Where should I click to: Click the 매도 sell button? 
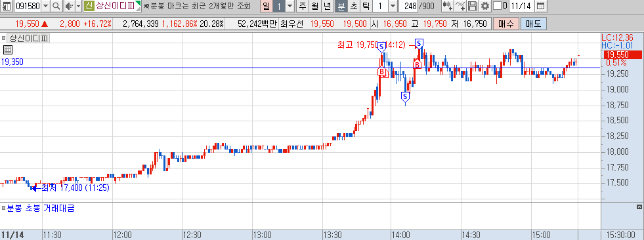pyautogui.click(x=533, y=24)
